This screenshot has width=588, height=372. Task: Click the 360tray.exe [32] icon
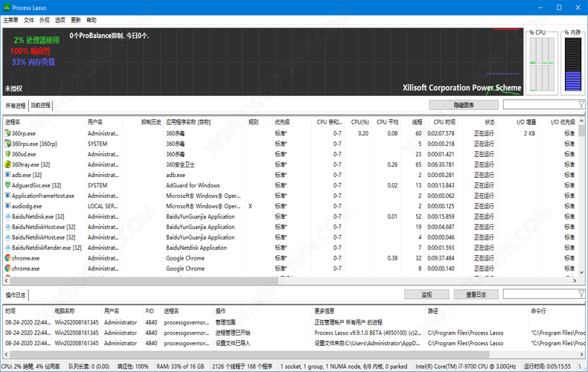(8, 164)
